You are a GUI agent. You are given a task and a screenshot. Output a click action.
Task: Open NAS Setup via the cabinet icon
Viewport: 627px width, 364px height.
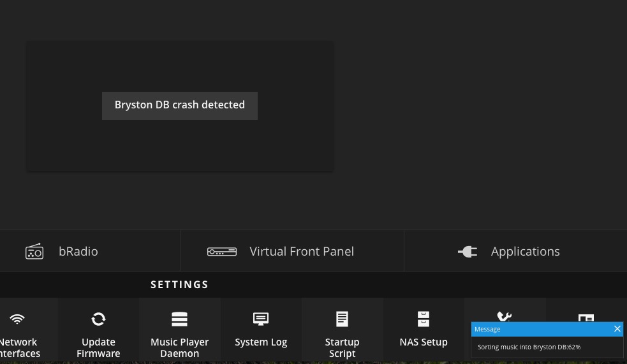424,319
